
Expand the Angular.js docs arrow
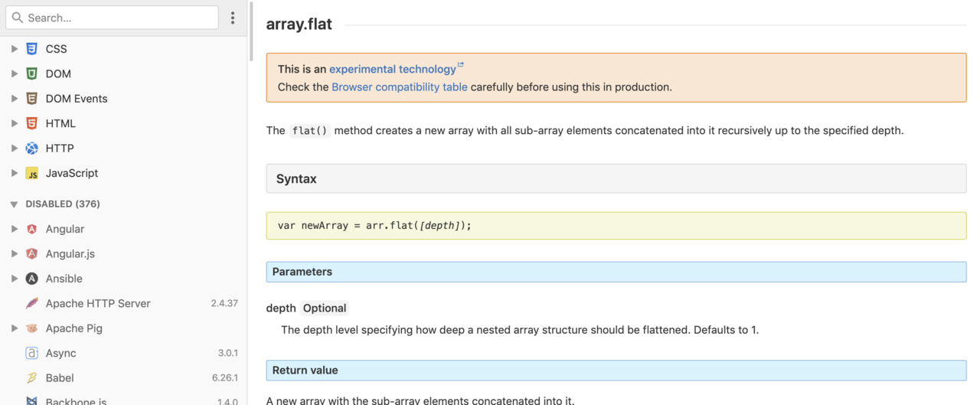[x=14, y=253]
